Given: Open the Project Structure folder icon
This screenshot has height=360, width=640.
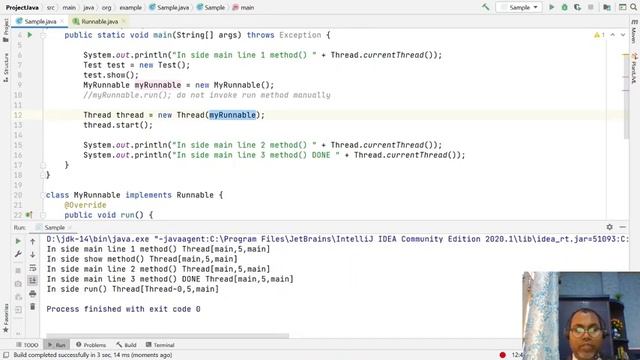Looking at the screenshot, I should (x=607, y=7).
